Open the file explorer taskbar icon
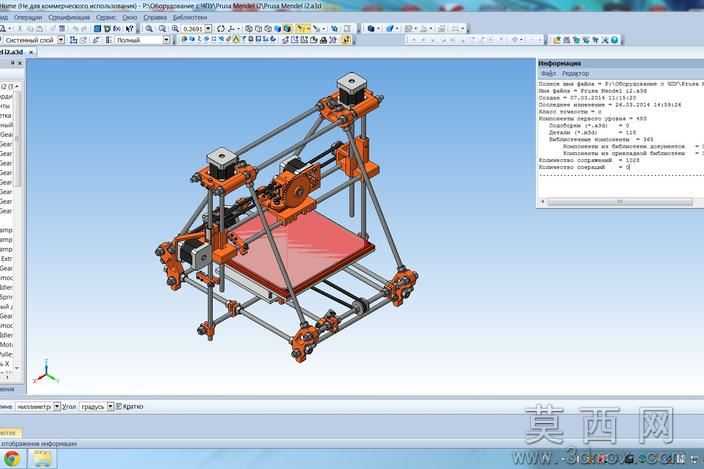 click(42, 459)
